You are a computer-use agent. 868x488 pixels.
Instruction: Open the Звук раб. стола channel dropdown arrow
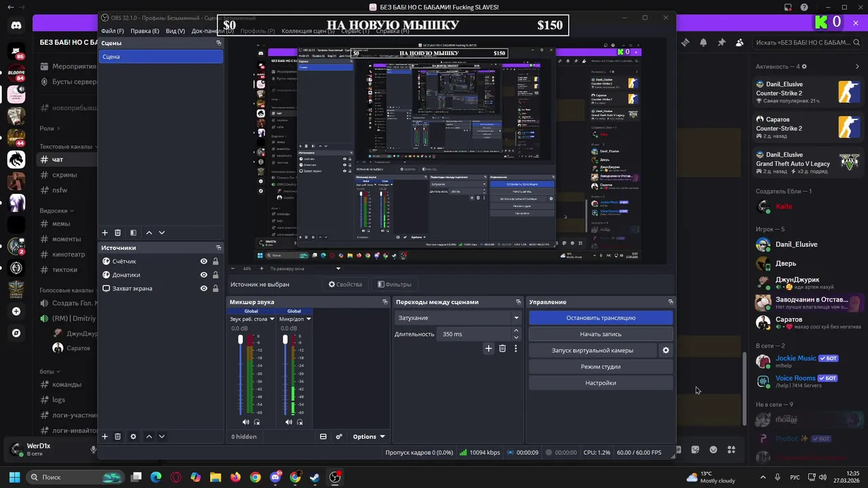(x=272, y=319)
